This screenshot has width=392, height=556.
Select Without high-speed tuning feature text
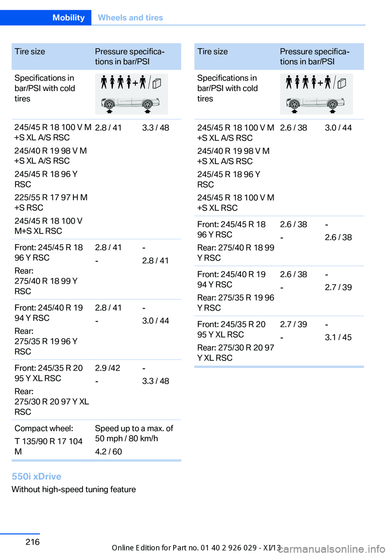click(x=73, y=489)
